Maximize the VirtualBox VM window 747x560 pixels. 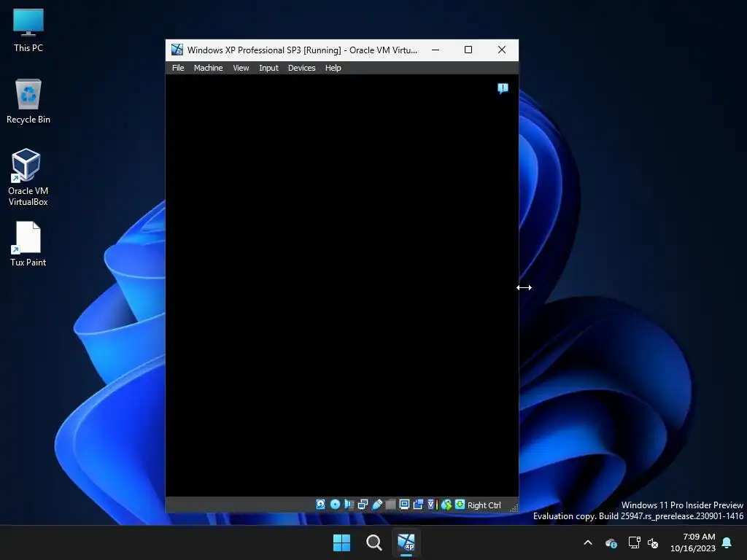click(468, 50)
